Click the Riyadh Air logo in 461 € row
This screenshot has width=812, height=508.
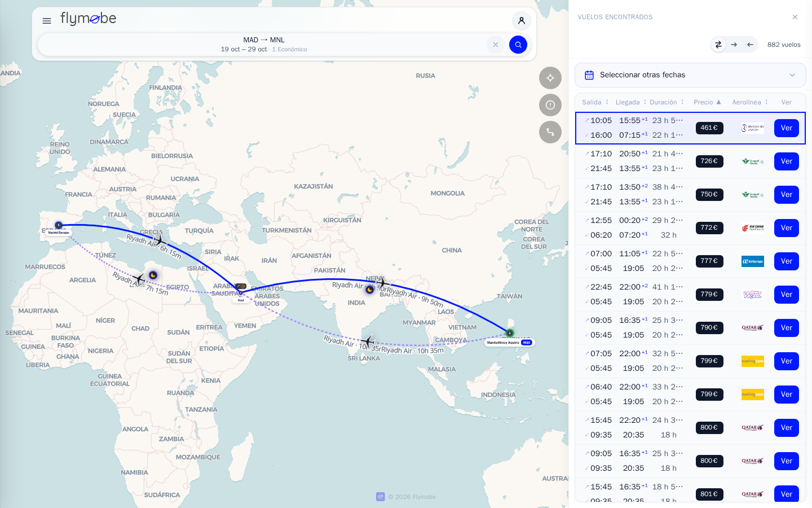coord(753,128)
